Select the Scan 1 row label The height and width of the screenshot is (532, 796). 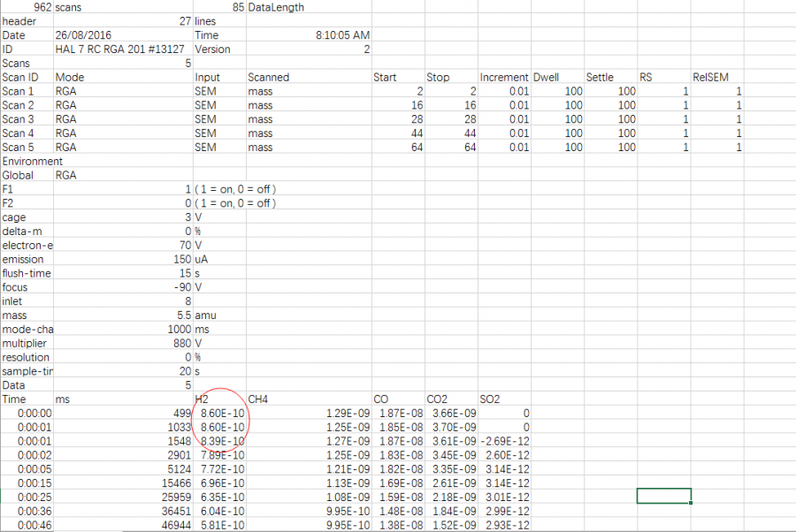click(x=27, y=91)
